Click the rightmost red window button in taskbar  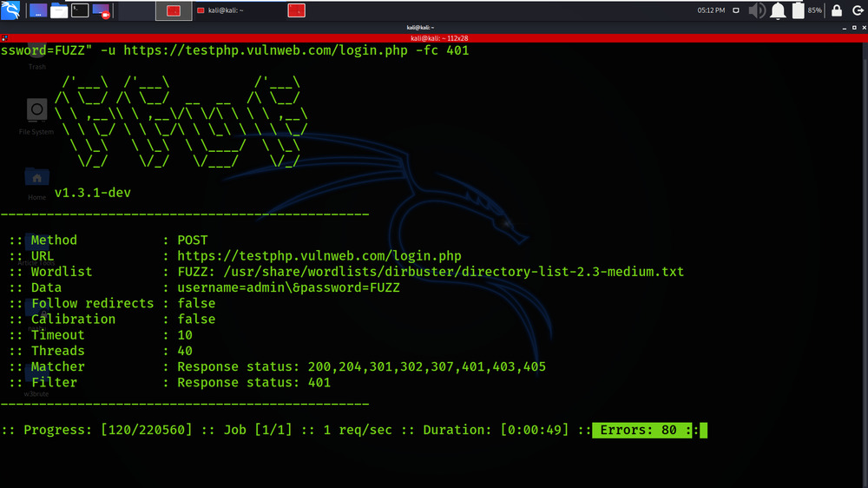296,10
